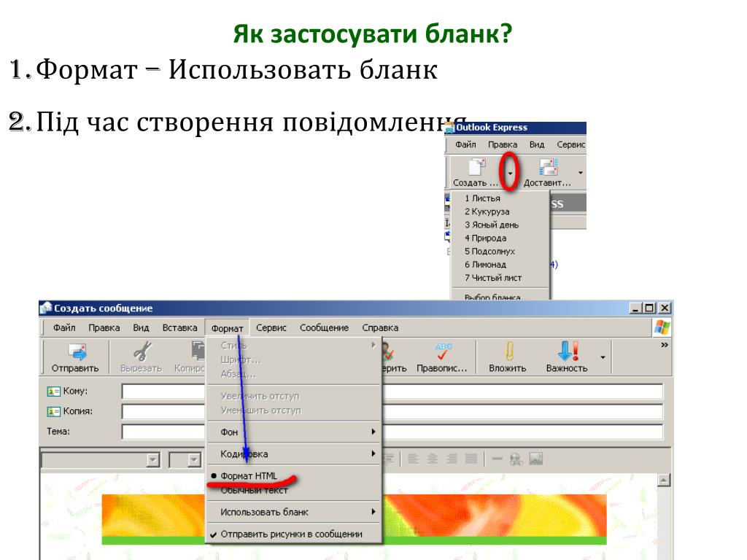Click the Проверить check names icon
This screenshot has height=560, width=747.
point(388,352)
